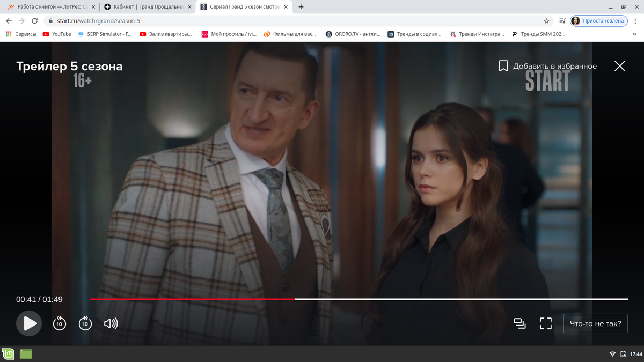Open the 'Приостановлена' profile button
The height and width of the screenshot is (362, 644).
599,21
